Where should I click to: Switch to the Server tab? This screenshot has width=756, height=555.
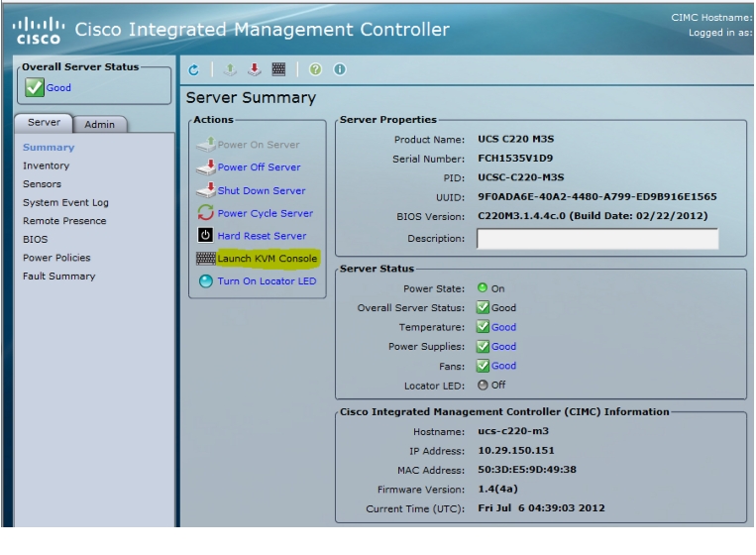[x=44, y=123]
